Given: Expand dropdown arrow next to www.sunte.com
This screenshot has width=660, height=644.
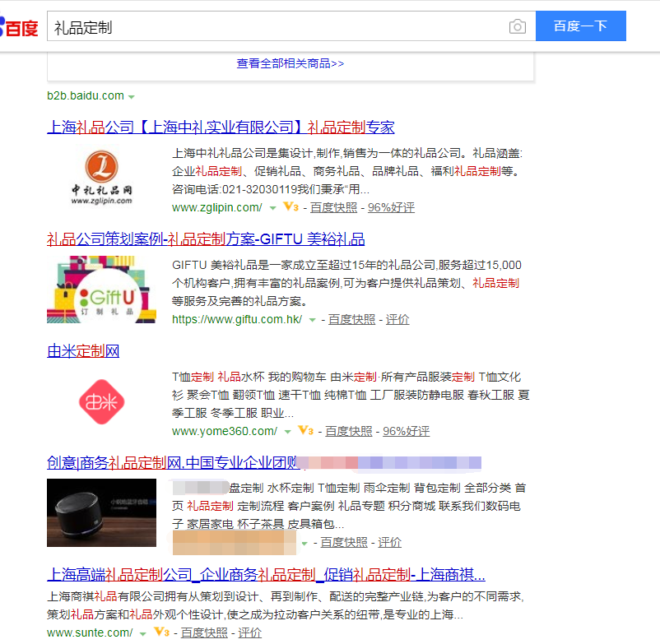Looking at the screenshot, I should tap(143, 633).
